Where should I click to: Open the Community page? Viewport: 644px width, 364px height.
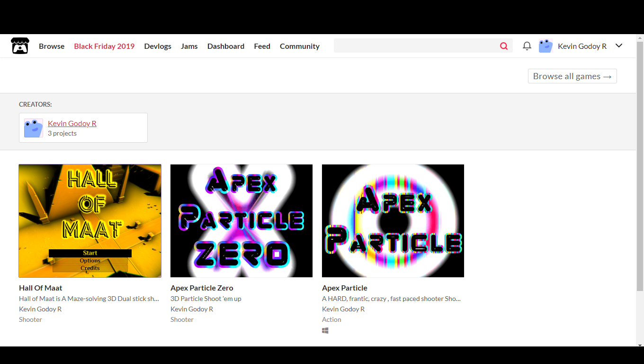(300, 46)
